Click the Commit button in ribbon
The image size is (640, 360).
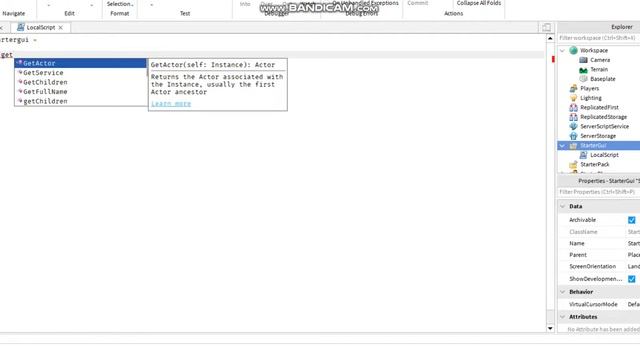click(418, 3)
